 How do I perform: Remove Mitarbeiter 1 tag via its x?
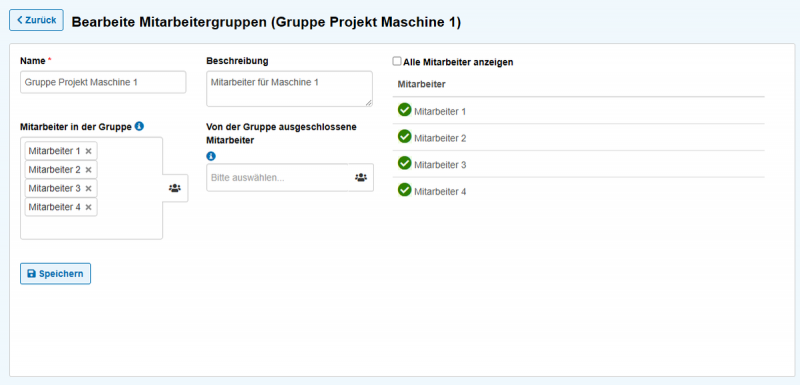pos(88,151)
